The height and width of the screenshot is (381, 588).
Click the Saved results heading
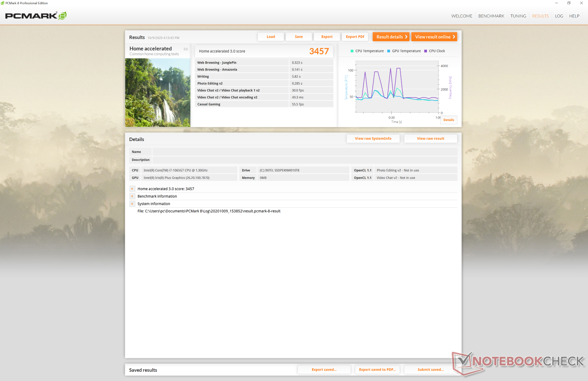click(x=143, y=370)
